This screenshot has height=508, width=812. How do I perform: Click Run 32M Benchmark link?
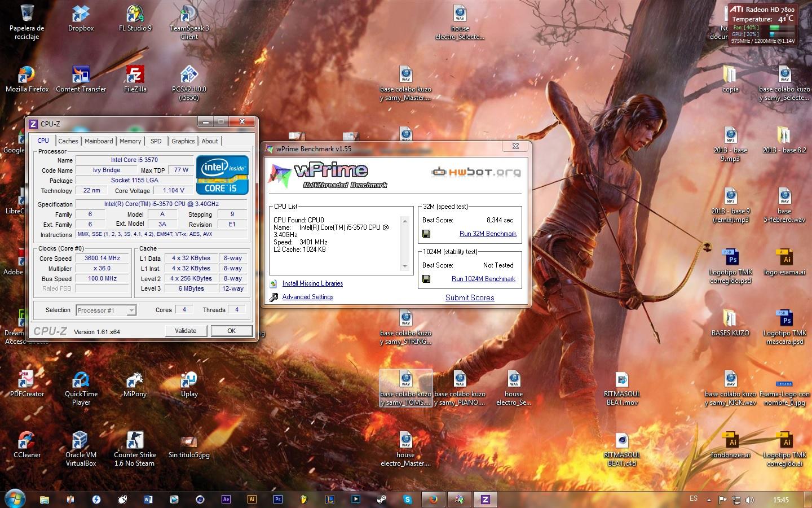488,234
